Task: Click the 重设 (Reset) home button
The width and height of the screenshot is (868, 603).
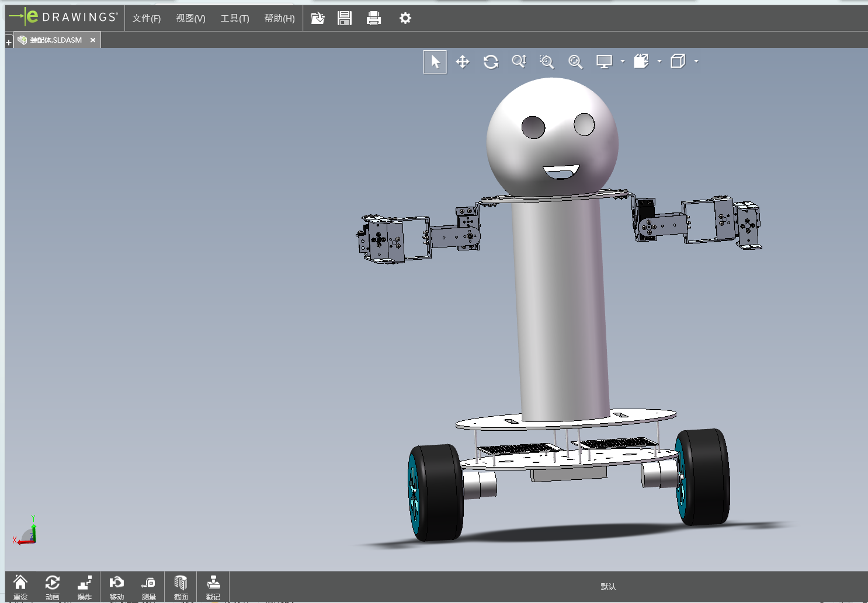Action: (20, 586)
